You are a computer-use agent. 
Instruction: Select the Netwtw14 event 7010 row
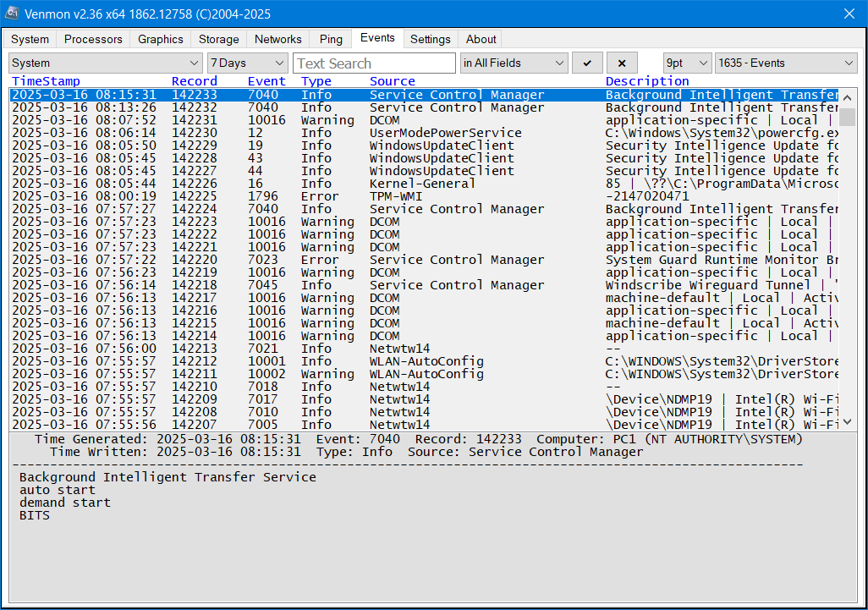(424, 413)
